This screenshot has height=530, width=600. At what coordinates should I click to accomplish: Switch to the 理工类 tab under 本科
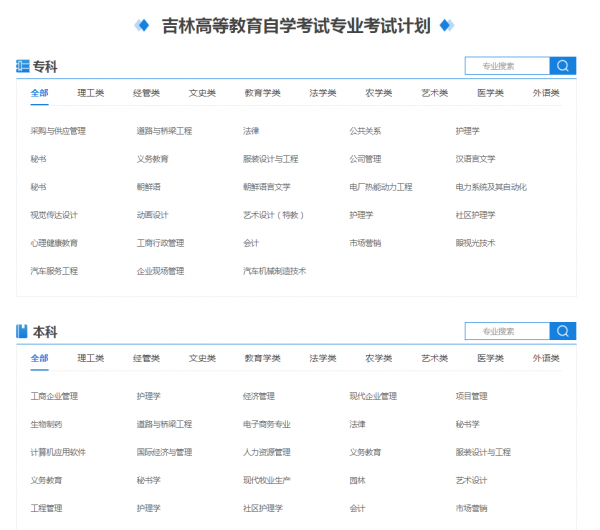(91, 359)
